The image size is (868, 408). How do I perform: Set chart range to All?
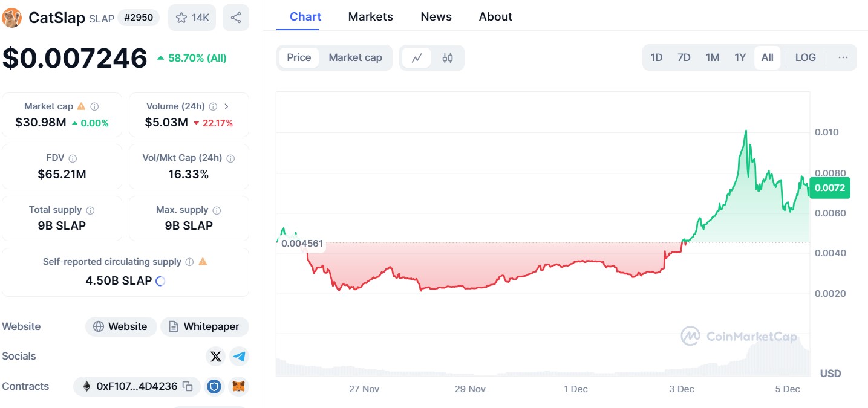pos(768,58)
